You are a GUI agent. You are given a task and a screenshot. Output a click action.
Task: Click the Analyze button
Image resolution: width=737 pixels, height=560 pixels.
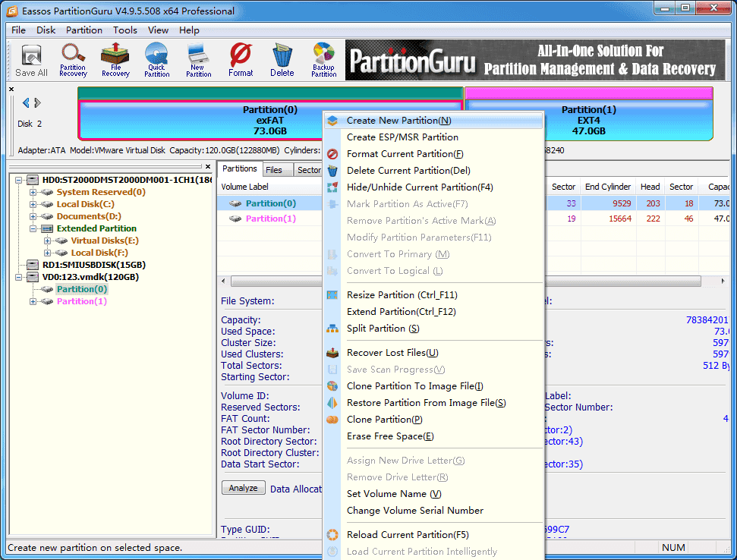tap(244, 488)
